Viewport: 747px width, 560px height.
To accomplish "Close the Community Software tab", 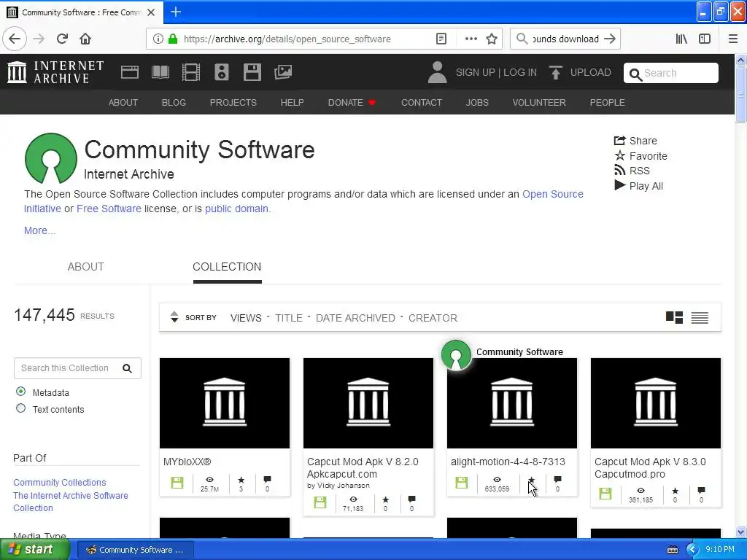I will pos(151,12).
